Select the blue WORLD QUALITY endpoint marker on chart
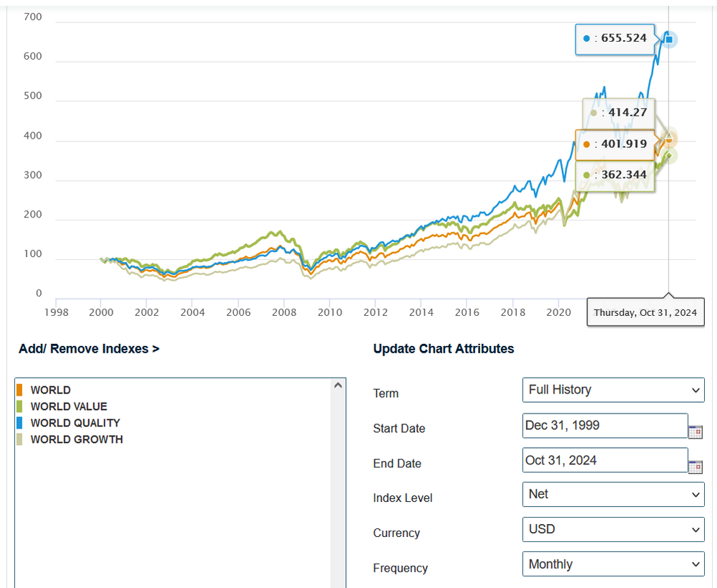 [668, 39]
